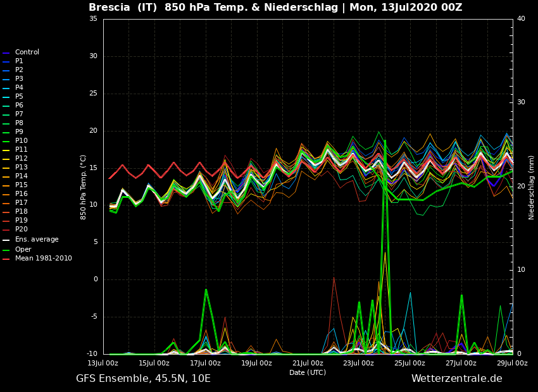Click the "850 hPa Temp. (°C)" axis title
This screenshot has width=538, height=392.
83,187
